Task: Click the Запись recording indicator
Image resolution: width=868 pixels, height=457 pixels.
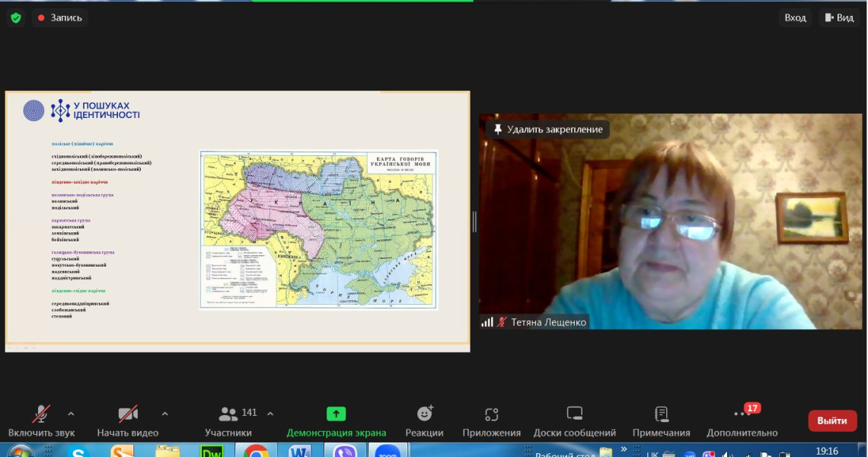Action: [x=60, y=18]
